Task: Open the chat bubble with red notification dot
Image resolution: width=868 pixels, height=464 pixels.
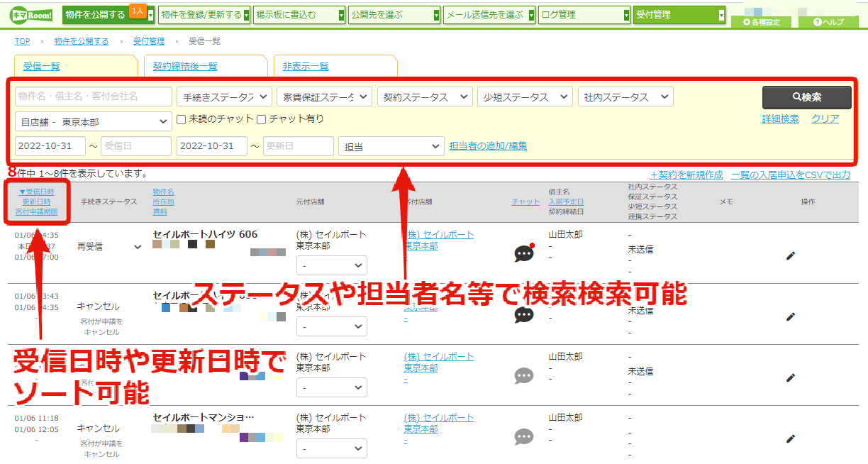Action: (x=524, y=253)
